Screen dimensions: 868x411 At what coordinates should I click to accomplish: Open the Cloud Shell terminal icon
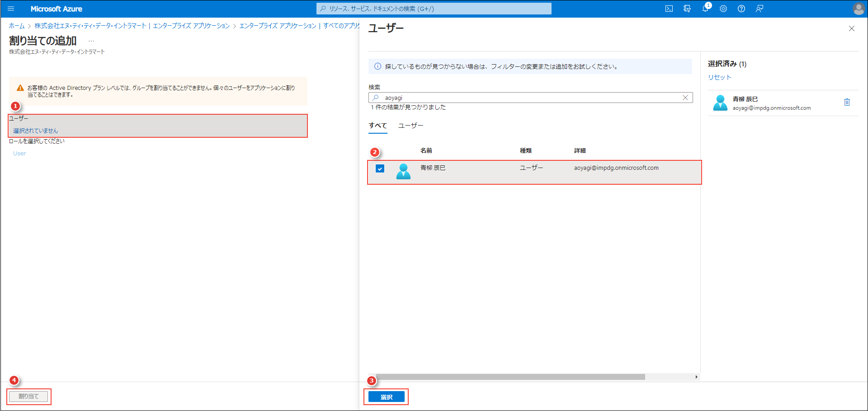tap(669, 9)
